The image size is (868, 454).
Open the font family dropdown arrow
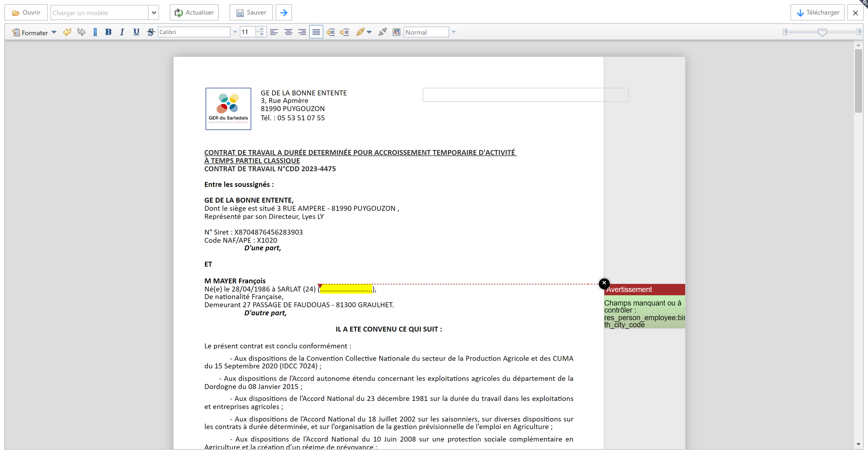pos(235,32)
